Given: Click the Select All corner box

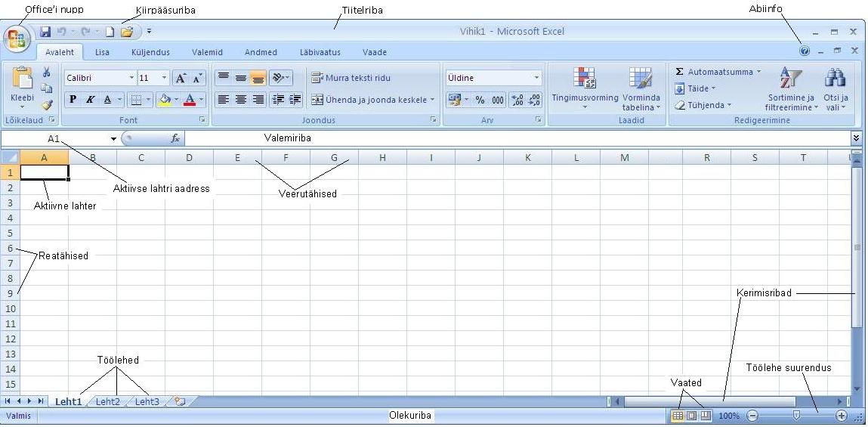Looking at the screenshot, I should click(x=10, y=157).
